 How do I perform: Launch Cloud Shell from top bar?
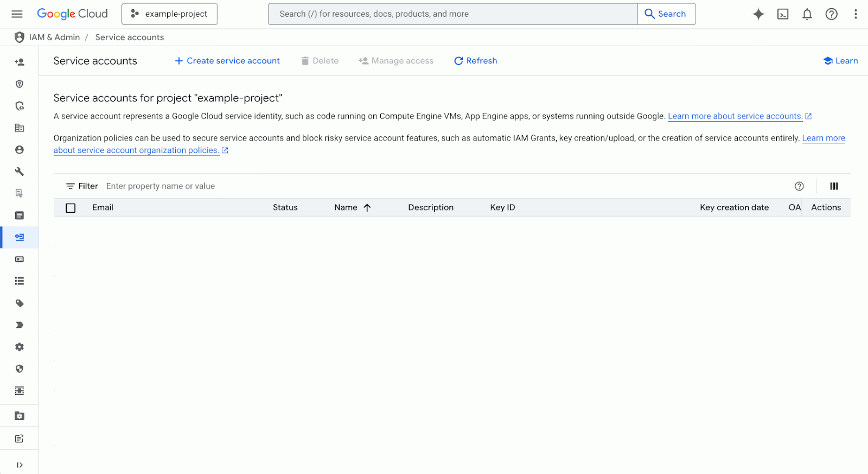(783, 14)
